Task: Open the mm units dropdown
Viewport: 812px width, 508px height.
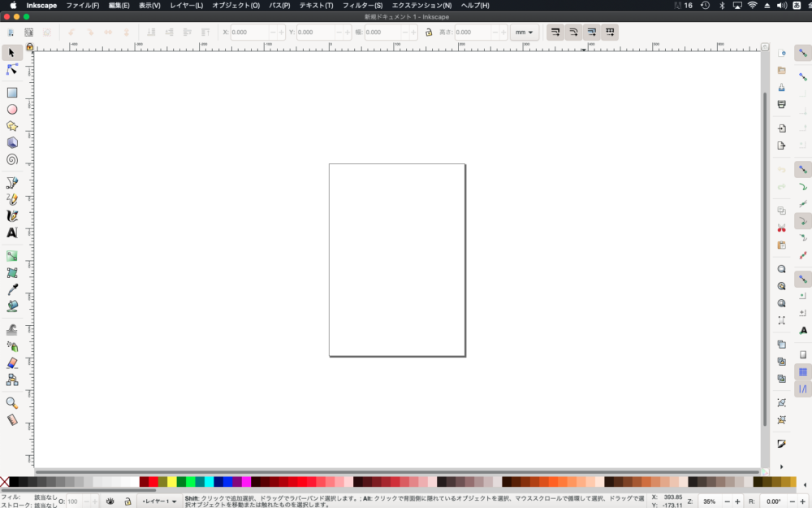Action: point(525,33)
